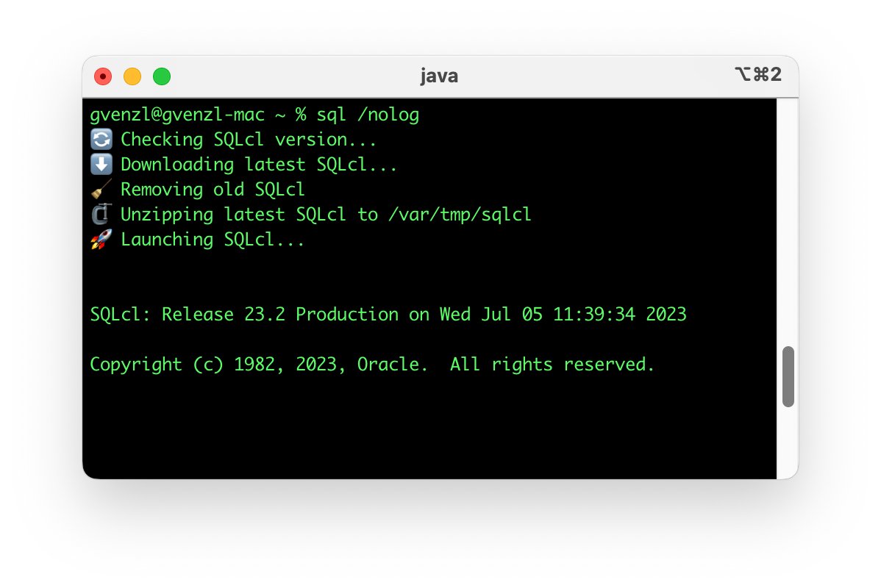Viewport: 881px width, 588px height.
Task: Click the terminal scrollbar thumb
Action: pos(788,376)
